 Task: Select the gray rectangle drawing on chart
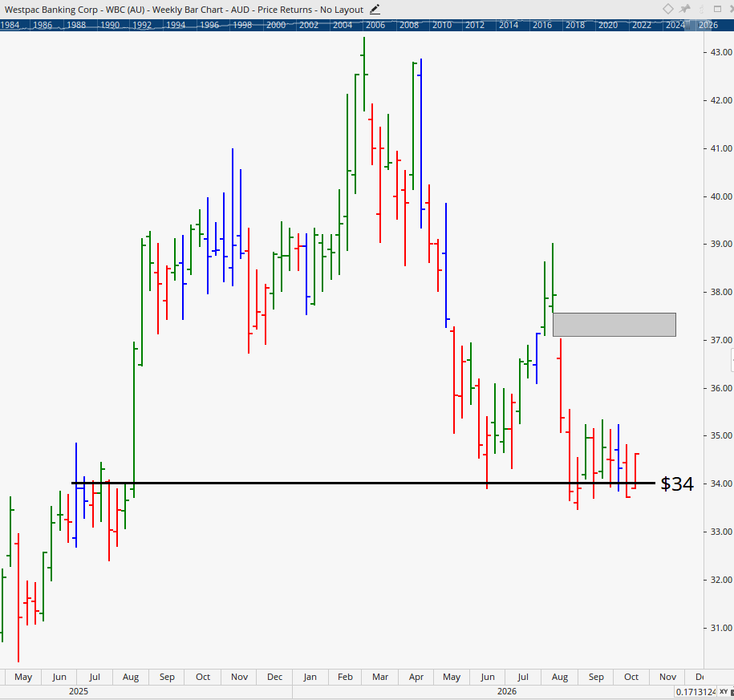click(x=614, y=325)
